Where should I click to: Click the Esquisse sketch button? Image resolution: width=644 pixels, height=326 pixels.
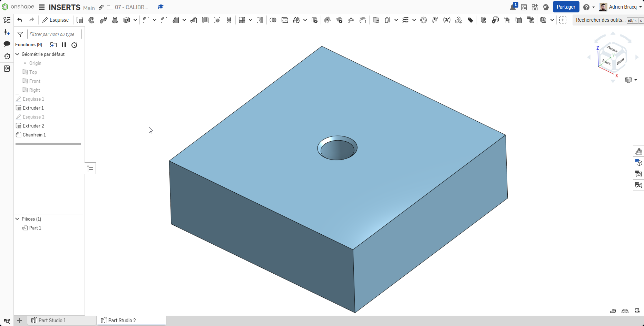pos(56,20)
